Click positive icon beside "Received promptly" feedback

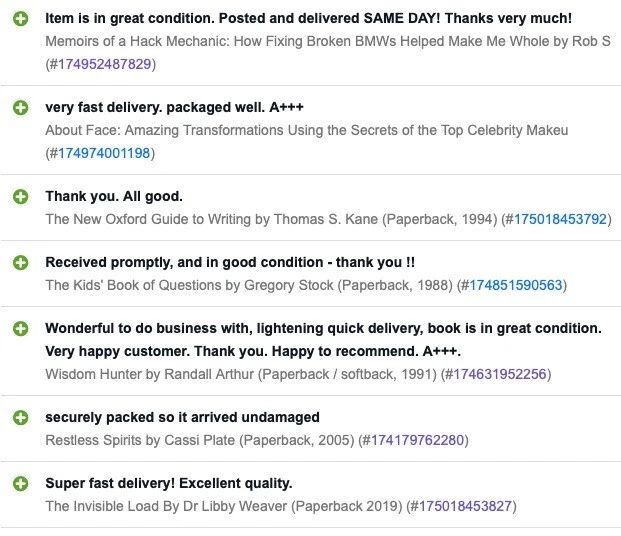tap(20, 262)
